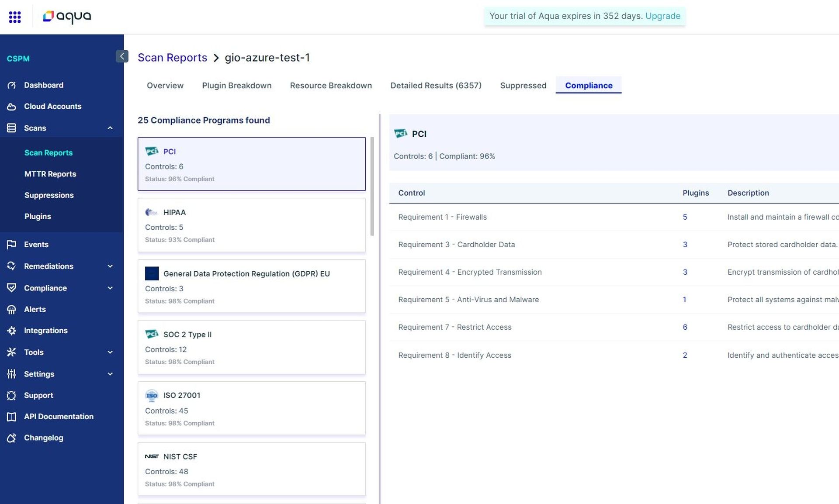Image resolution: width=839 pixels, height=504 pixels.
Task: Click plugin count 2 for Identify Access
Action: (685, 355)
